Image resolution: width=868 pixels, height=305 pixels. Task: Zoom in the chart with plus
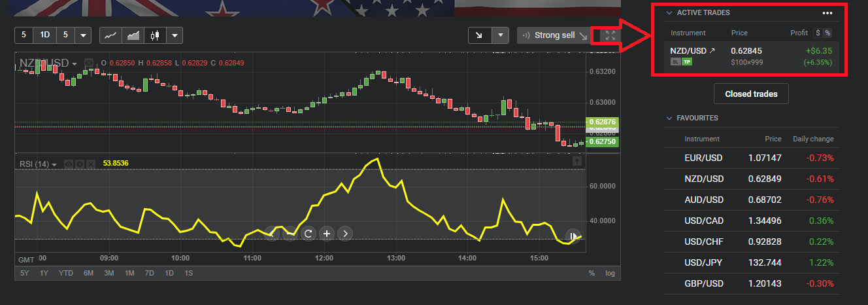coord(326,233)
